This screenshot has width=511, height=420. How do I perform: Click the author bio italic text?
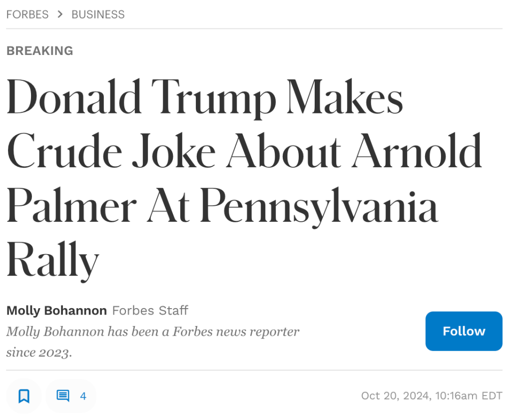click(x=152, y=332)
